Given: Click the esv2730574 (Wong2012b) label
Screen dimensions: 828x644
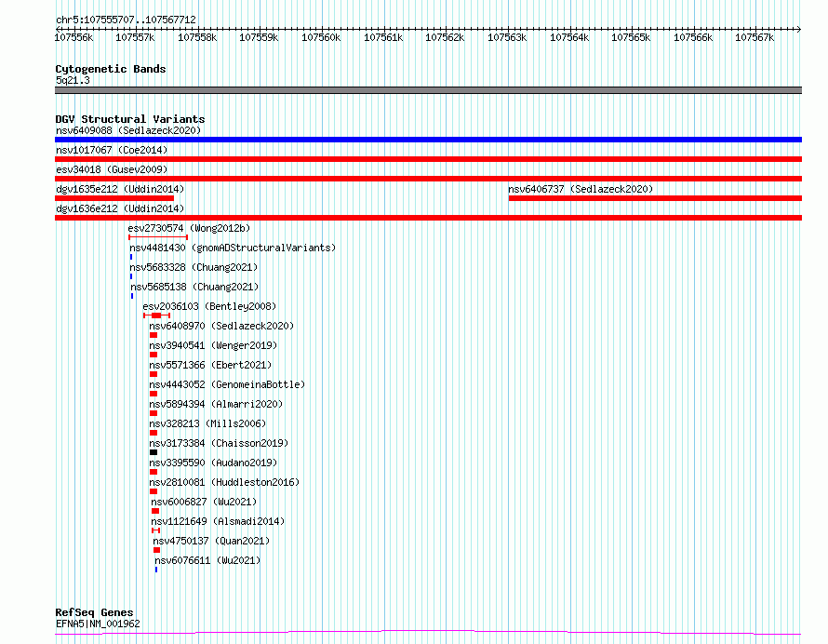Looking at the screenshot, I should 189,228.
